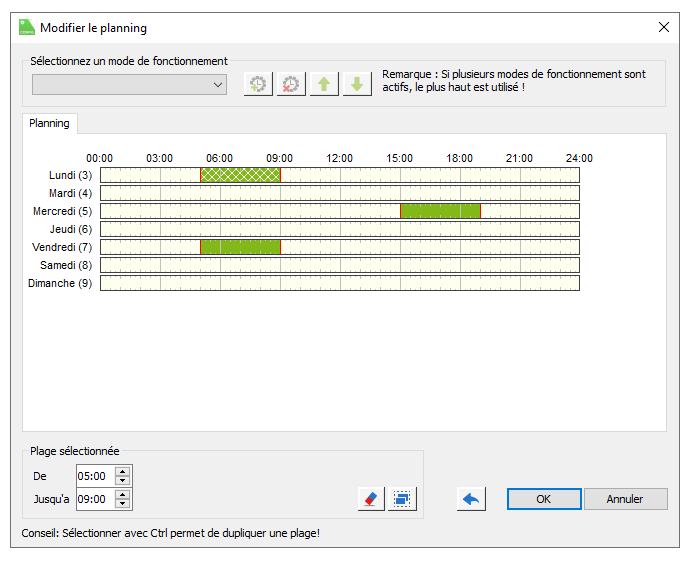Increase the 'Jusqu'a' end time with up arrow
Viewport: 691px width, 561px height.
tap(122, 493)
